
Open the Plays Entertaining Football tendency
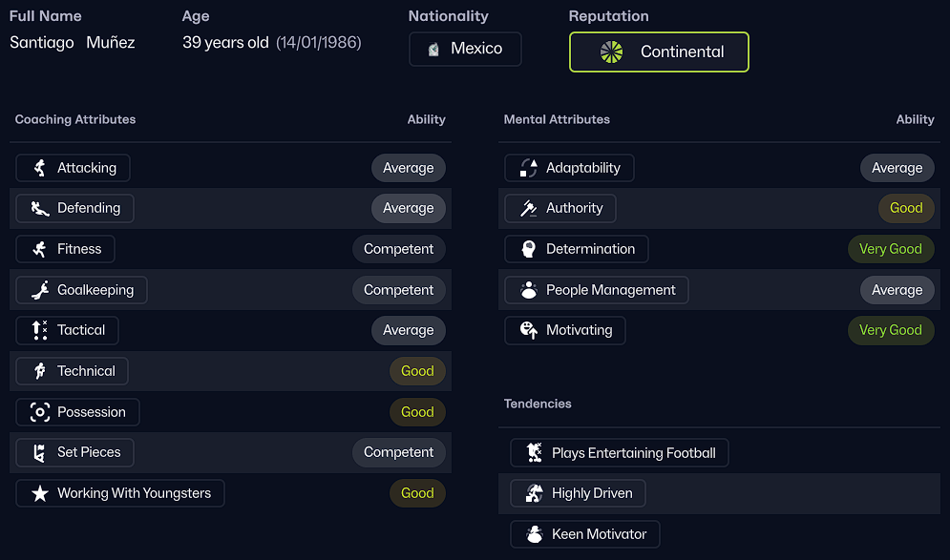point(619,453)
